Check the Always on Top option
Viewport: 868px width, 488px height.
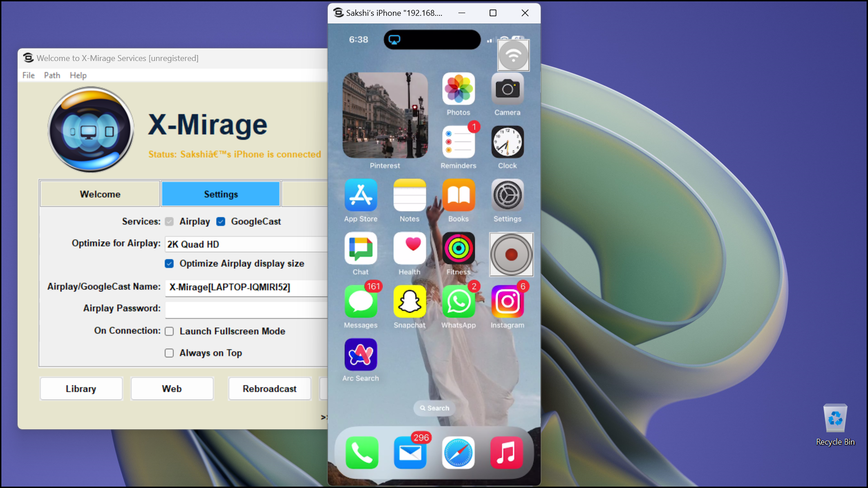[169, 353]
